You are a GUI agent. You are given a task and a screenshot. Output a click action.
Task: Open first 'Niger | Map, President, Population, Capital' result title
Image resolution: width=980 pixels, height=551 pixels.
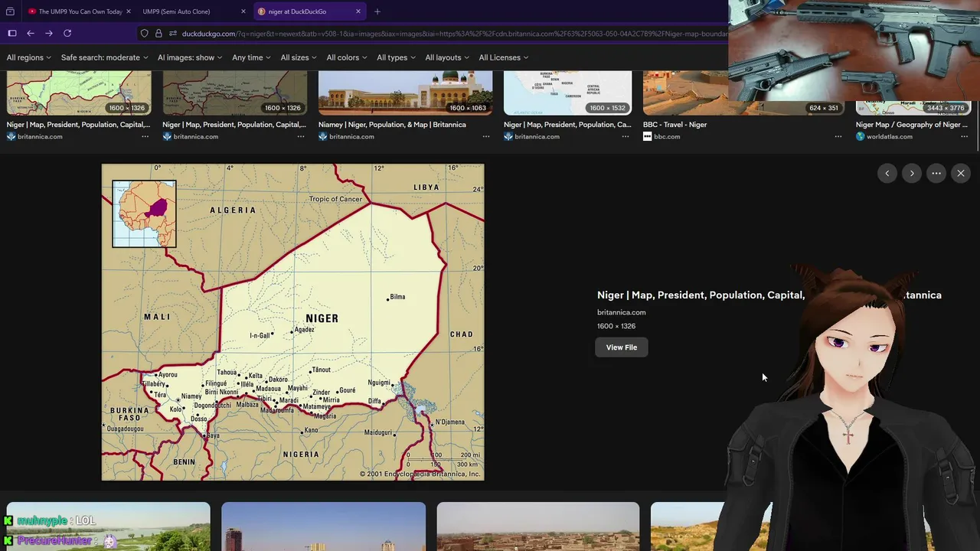(78, 124)
